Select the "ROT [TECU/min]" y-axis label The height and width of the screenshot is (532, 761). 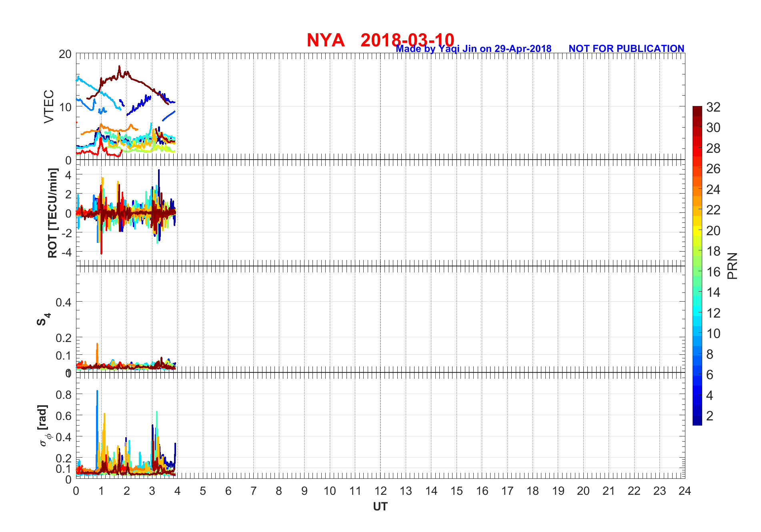tap(52, 213)
